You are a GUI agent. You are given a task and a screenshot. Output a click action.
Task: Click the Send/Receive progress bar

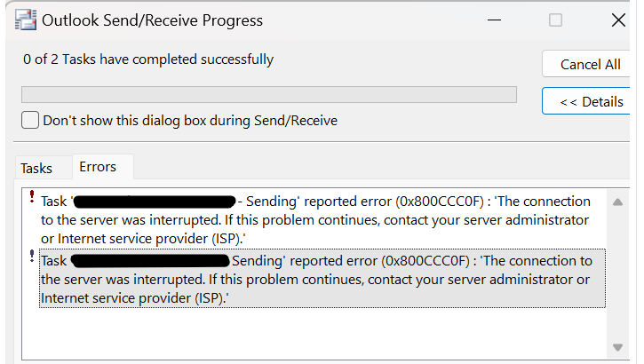(x=269, y=94)
